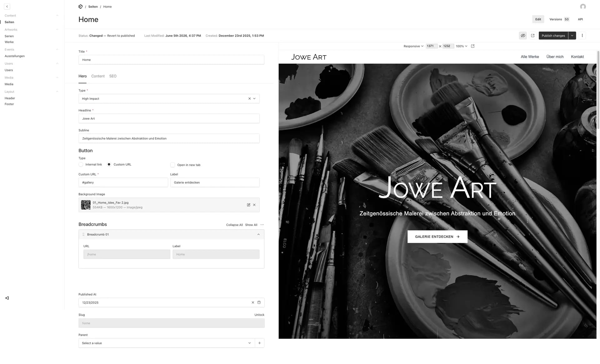Select the Custom URL radio option

click(109, 165)
